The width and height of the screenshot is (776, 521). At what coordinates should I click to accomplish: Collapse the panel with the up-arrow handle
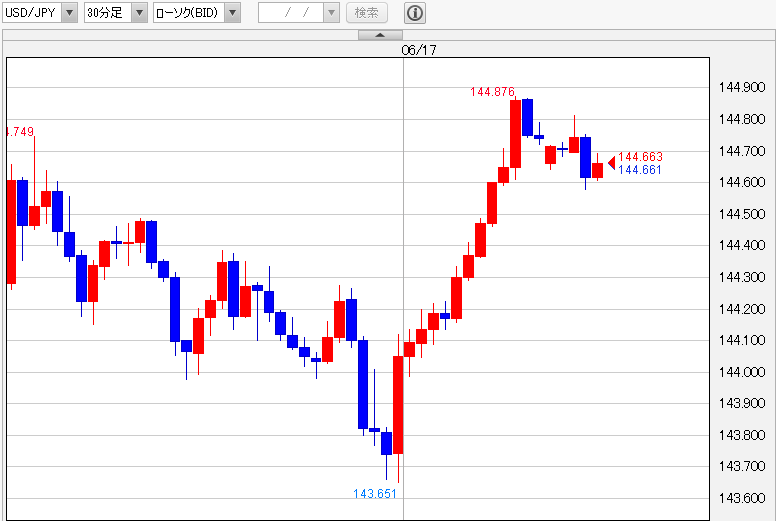tap(380, 35)
